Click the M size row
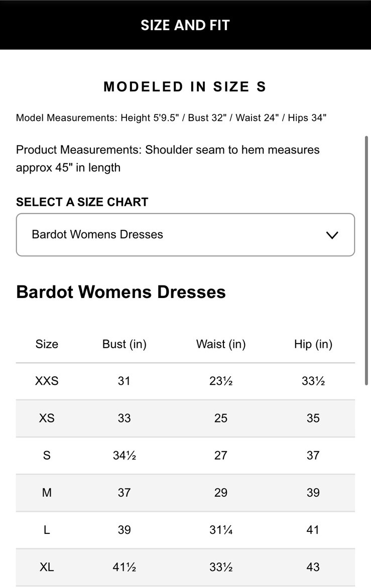371x588 pixels. tap(46, 493)
